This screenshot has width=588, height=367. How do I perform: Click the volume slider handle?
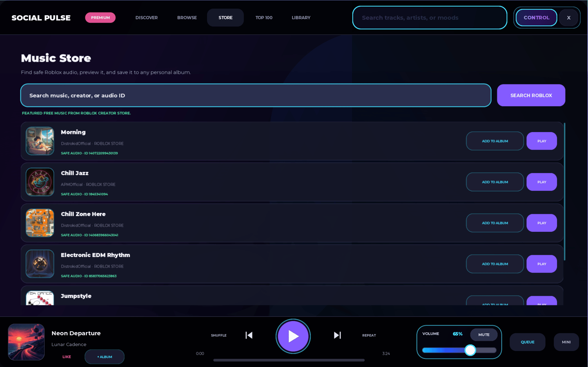(470, 350)
